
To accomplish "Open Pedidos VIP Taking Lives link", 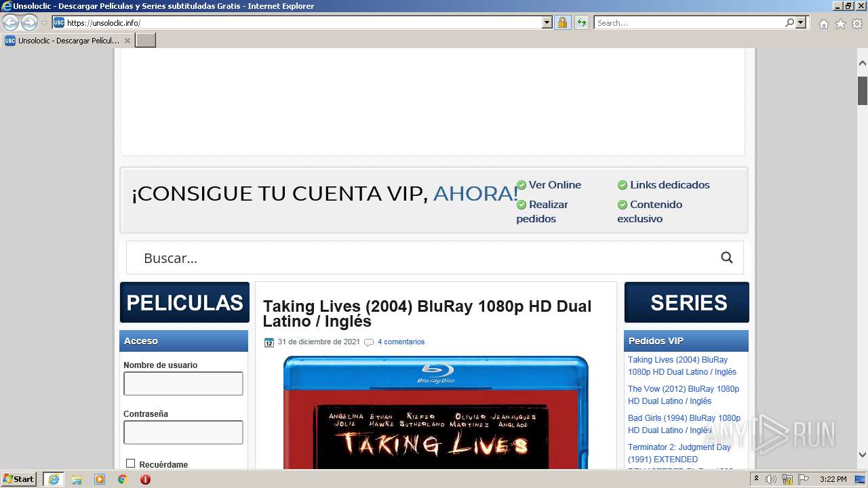I will (x=682, y=366).
